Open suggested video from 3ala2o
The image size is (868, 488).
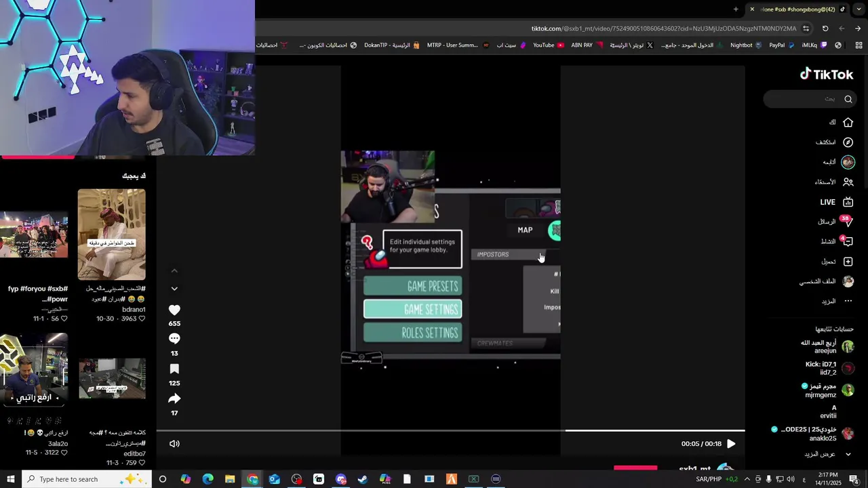34,369
